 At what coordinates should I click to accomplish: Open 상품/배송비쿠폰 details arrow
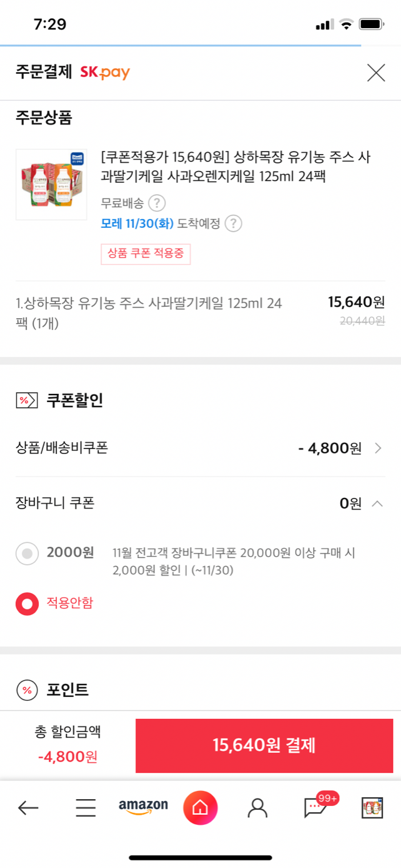coord(378,448)
